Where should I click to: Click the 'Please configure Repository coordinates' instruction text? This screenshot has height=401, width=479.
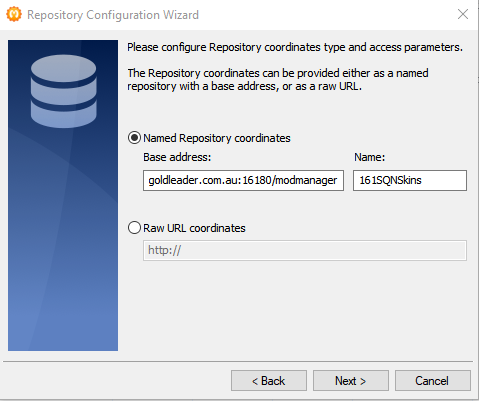click(295, 47)
